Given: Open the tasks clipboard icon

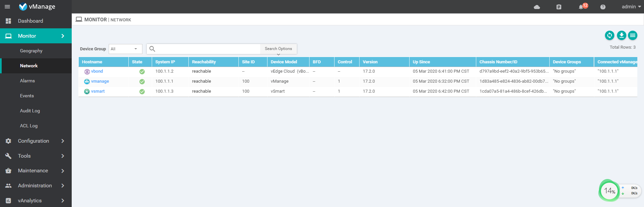Looking at the screenshot, I should [559, 7].
